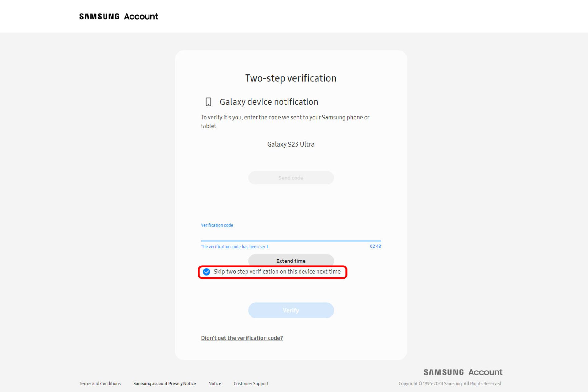Click the 'Galaxy device notification' heading
Viewport: 588px width, 392px height.
[269, 102]
